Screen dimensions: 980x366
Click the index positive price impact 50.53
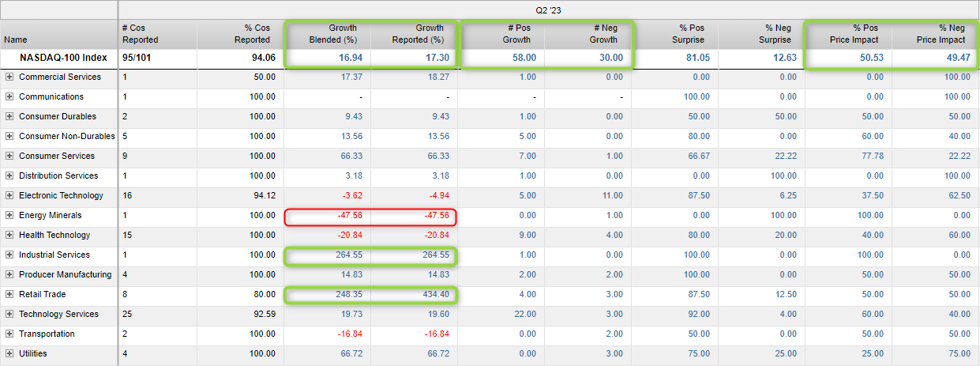pyautogui.click(x=871, y=58)
